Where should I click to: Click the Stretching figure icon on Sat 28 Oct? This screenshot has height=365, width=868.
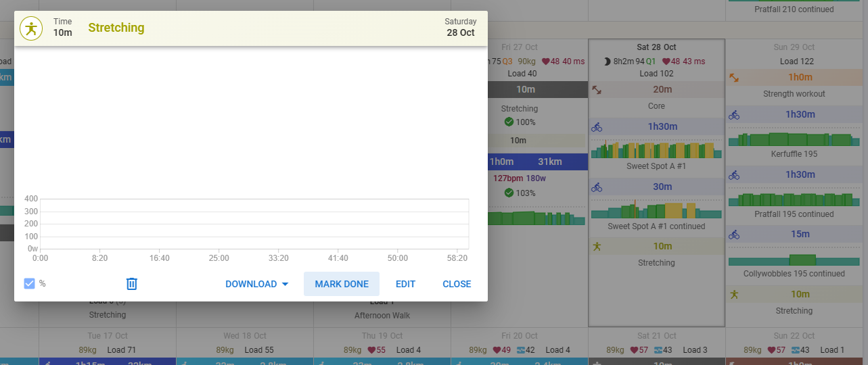[597, 246]
